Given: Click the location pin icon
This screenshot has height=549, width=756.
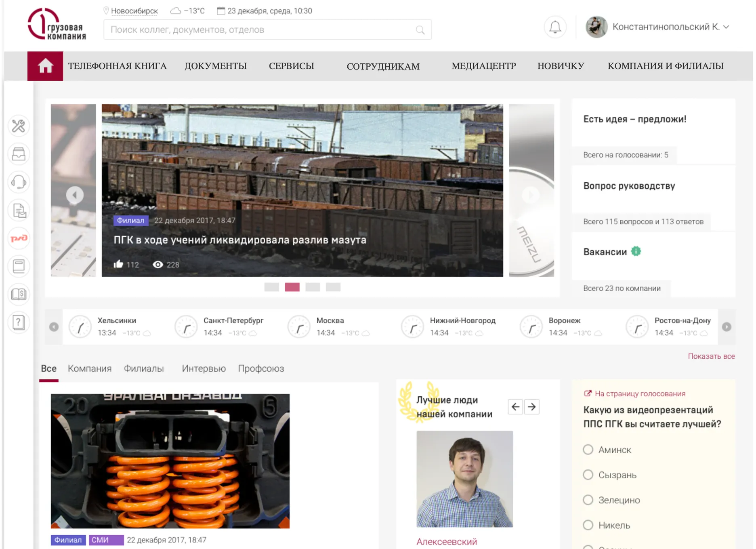Looking at the screenshot, I should click(x=106, y=11).
